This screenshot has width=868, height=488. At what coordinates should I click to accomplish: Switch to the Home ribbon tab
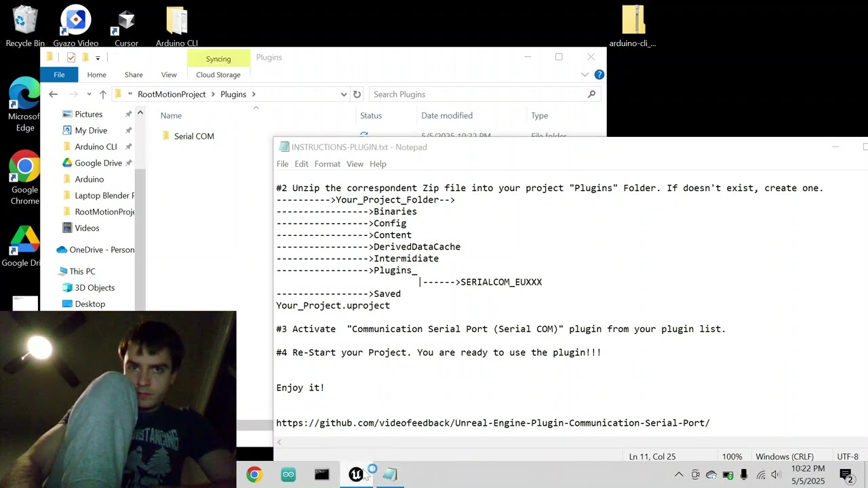click(x=96, y=75)
